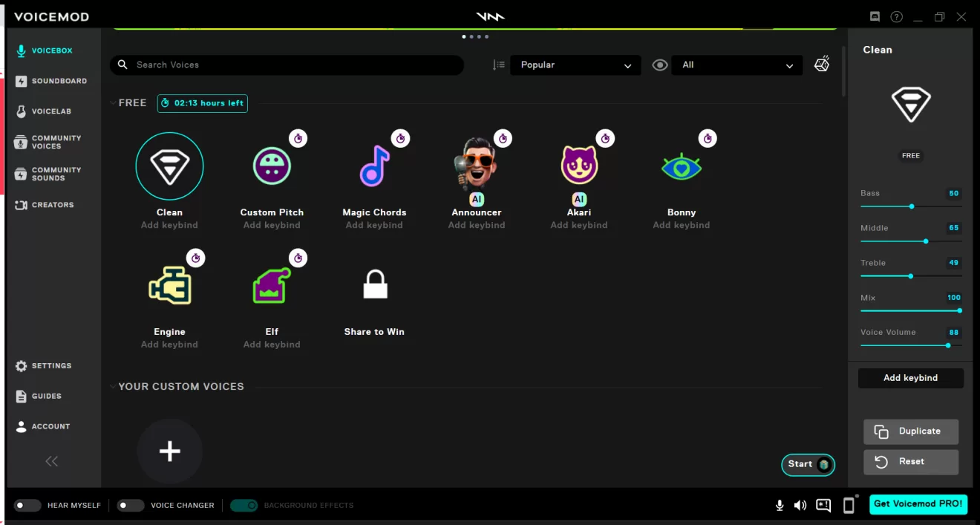
Task: Click the Reset button
Action: point(911,462)
